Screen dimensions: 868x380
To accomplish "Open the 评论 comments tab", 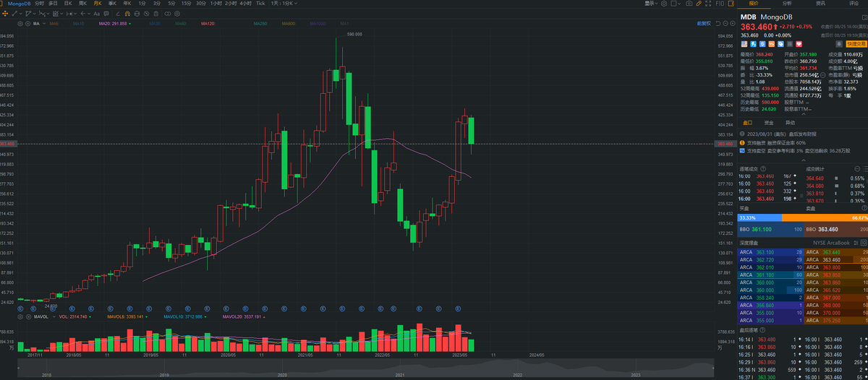I will (x=854, y=4).
